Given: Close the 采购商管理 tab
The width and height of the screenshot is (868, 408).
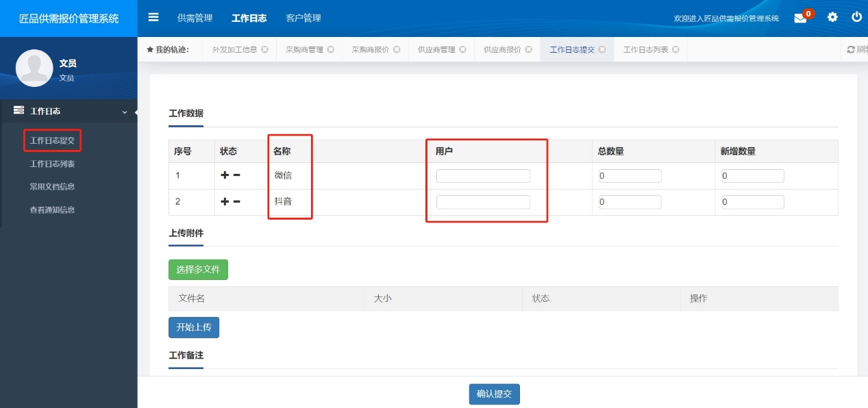Looking at the screenshot, I should click(x=330, y=50).
